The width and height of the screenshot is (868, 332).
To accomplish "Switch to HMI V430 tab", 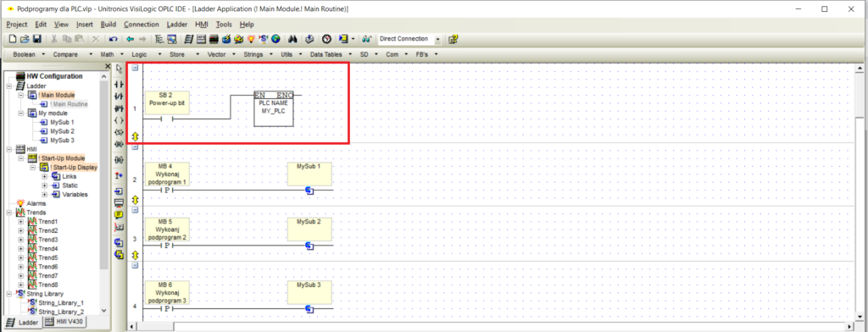I will pos(64,322).
